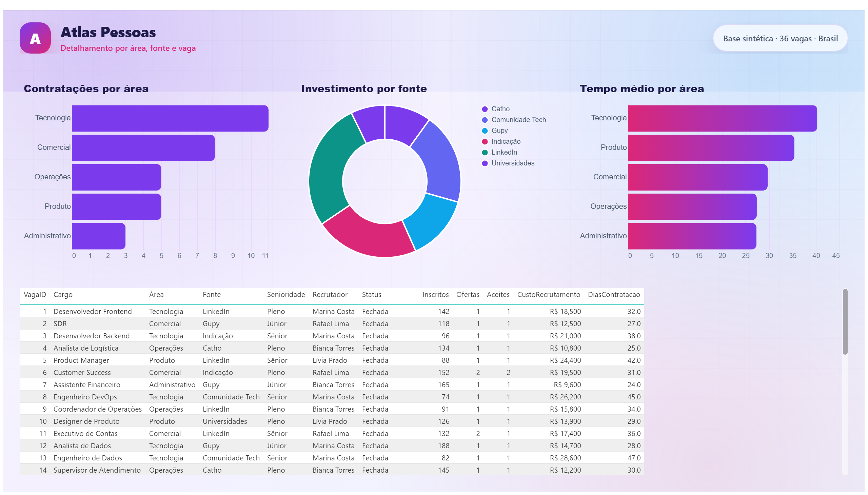Click the table's vertical scrollbar thumb
The width and height of the screenshot is (868, 495).
coord(845,322)
